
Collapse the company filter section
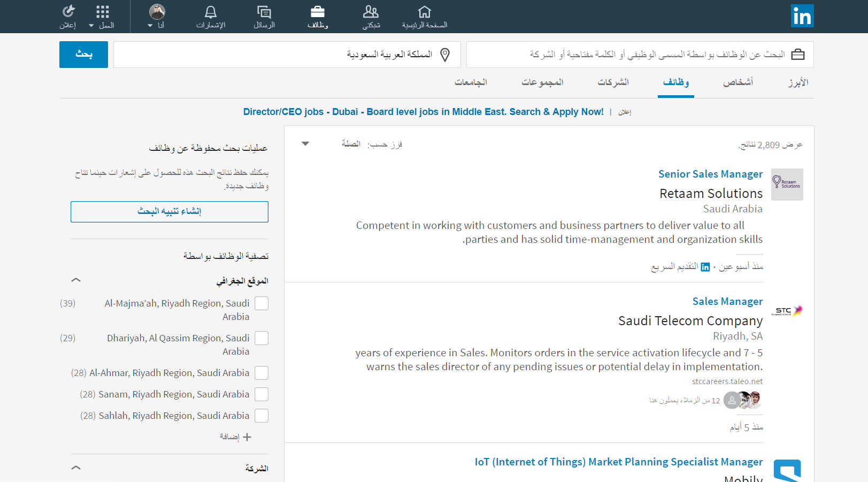(76, 468)
